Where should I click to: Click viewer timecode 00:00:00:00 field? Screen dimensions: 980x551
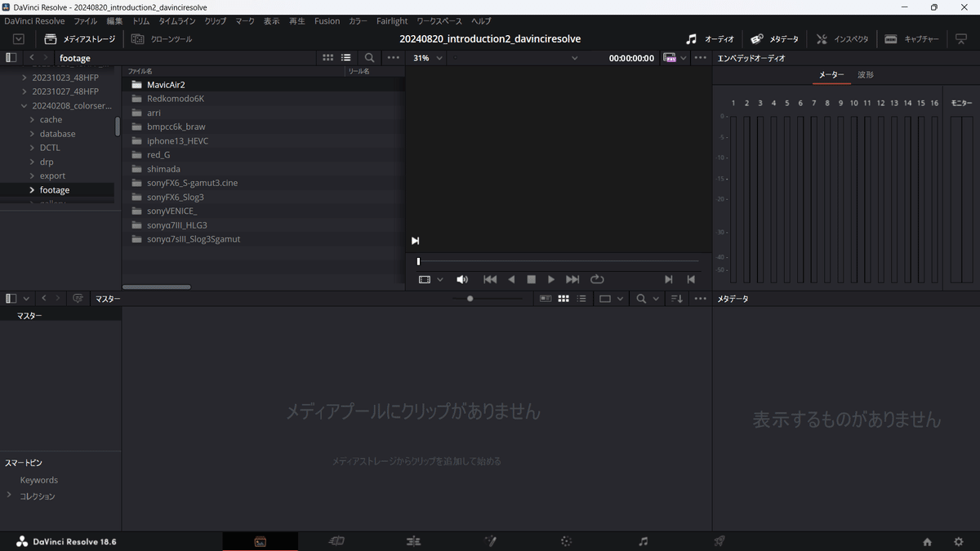tap(631, 58)
